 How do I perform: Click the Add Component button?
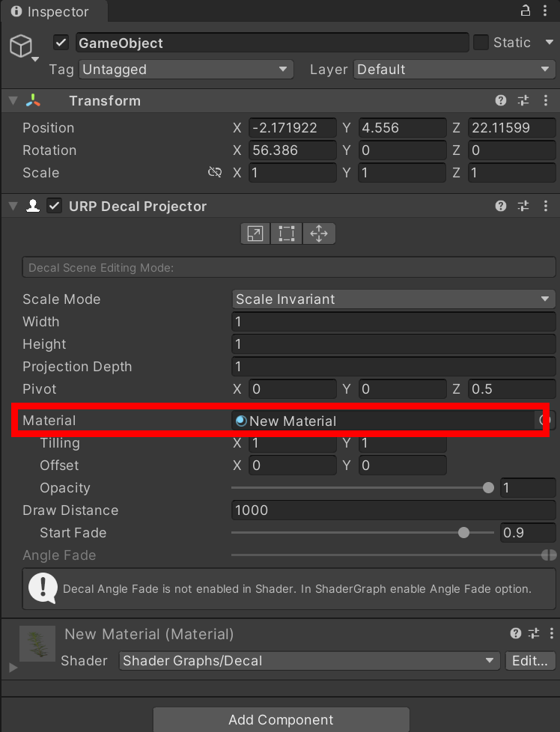click(281, 719)
